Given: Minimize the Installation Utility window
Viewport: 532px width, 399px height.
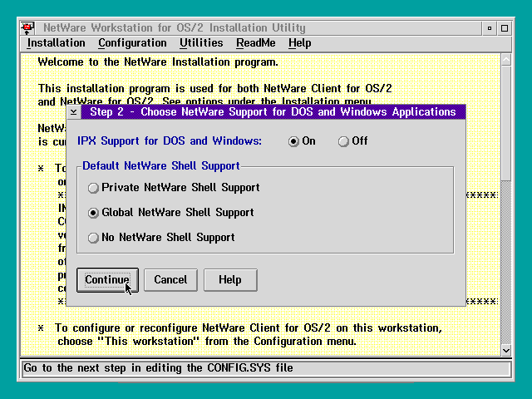Looking at the screenshot, I should click(x=490, y=28).
